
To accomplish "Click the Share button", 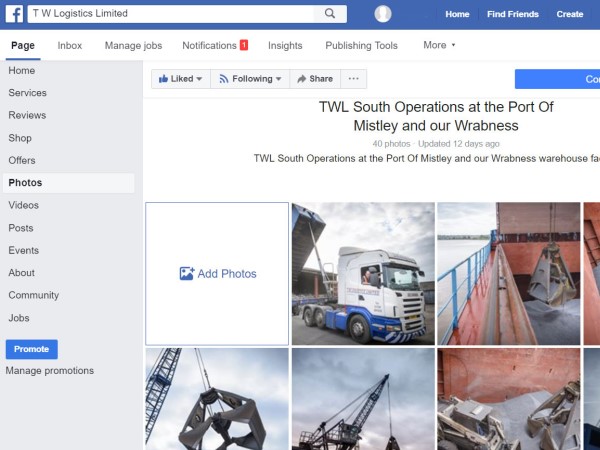I will point(315,79).
